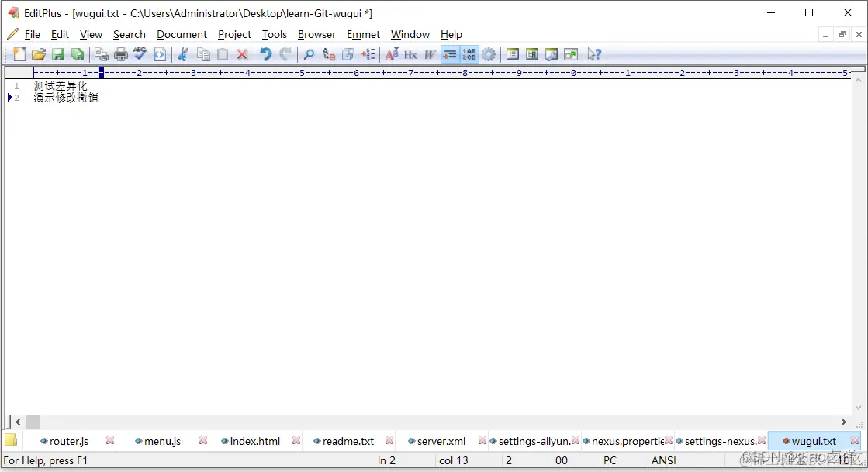The width and height of the screenshot is (868, 472).
Task: Open the Emmet menu
Action: pos(363,34)
